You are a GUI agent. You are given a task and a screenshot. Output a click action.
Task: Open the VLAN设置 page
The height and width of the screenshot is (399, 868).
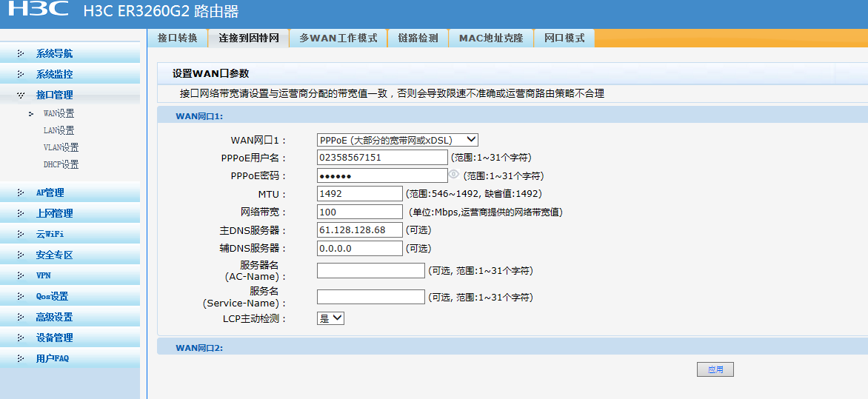coord(61,148)
